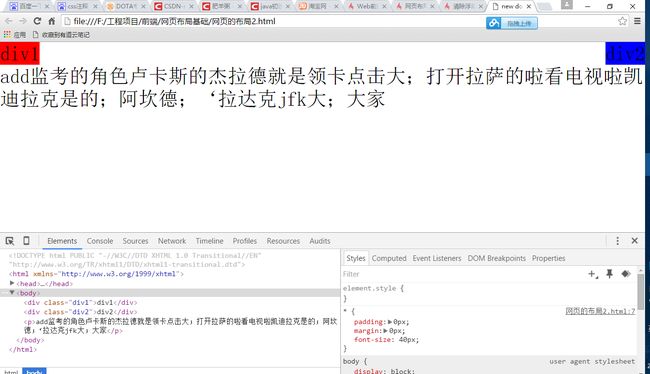Select the div class div1 DOM node

coord(80,303)
